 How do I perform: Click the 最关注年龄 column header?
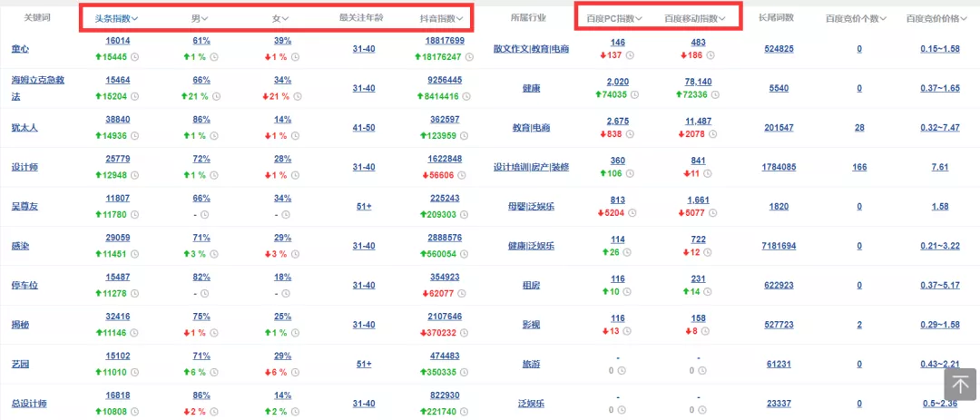coord(361,17)
